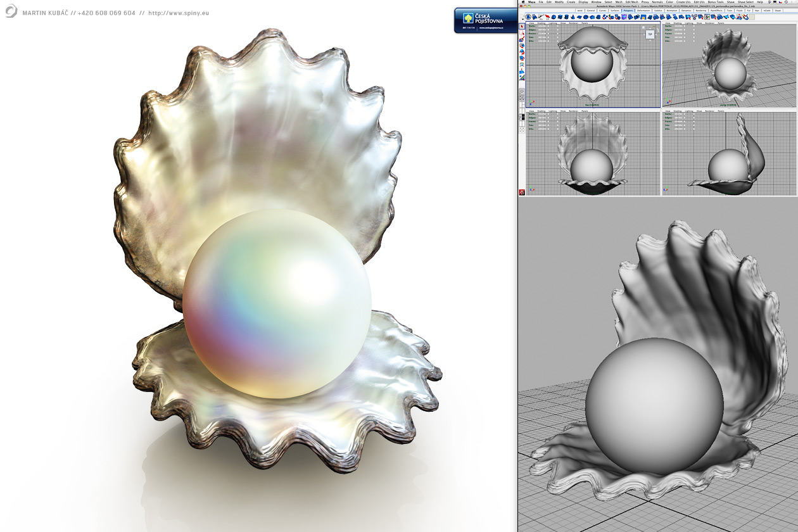Select the Rotate tool in the toolbox
Image resolution: width=798 pixels, height=532 pixels.
522,52
